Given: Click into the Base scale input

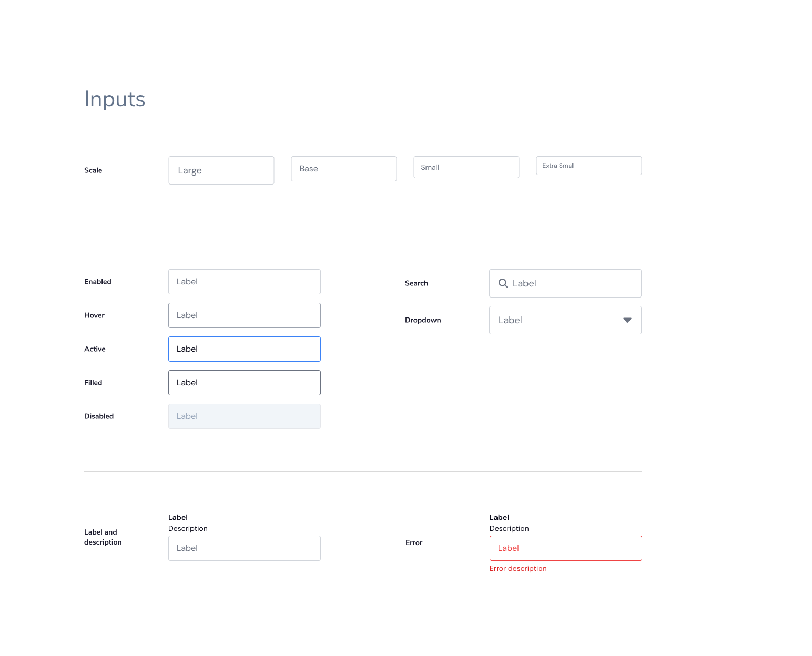Looking at the screenshot, I should coord(344,169).
